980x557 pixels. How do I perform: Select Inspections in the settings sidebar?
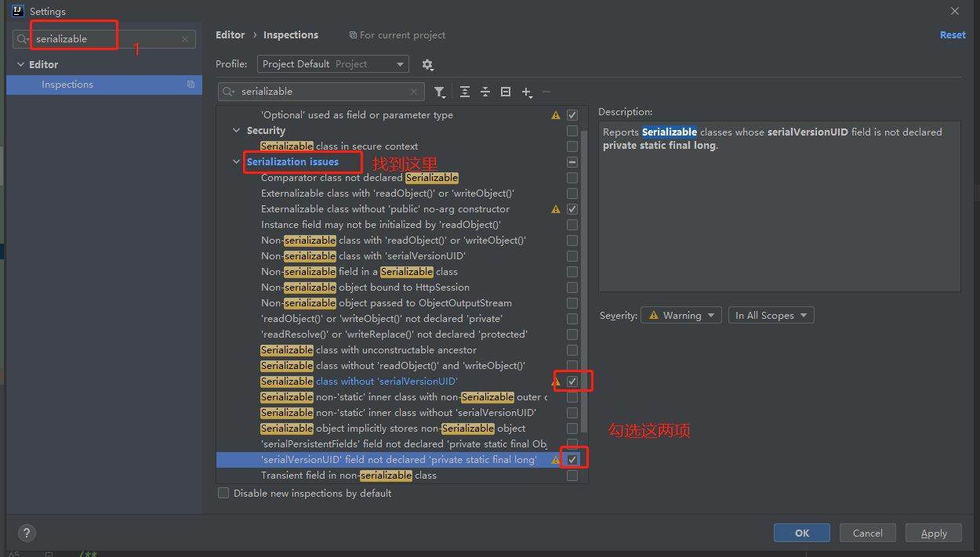click(67, 85)
